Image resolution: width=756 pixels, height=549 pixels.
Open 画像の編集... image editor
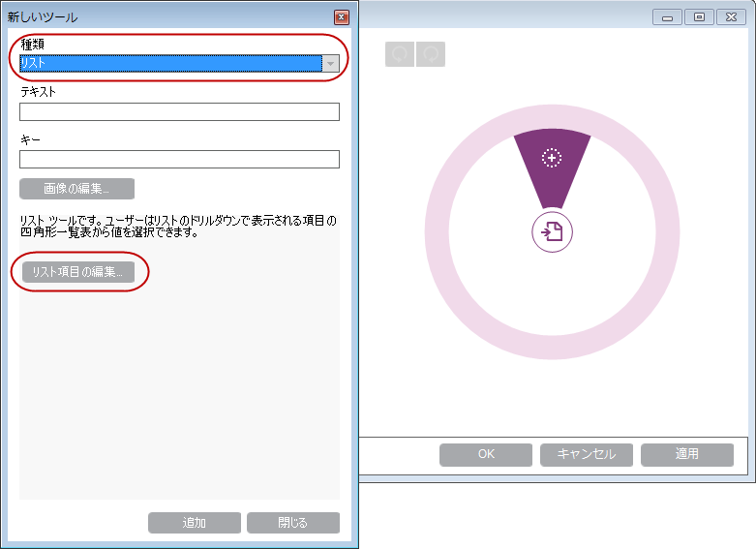pos(77,189)
